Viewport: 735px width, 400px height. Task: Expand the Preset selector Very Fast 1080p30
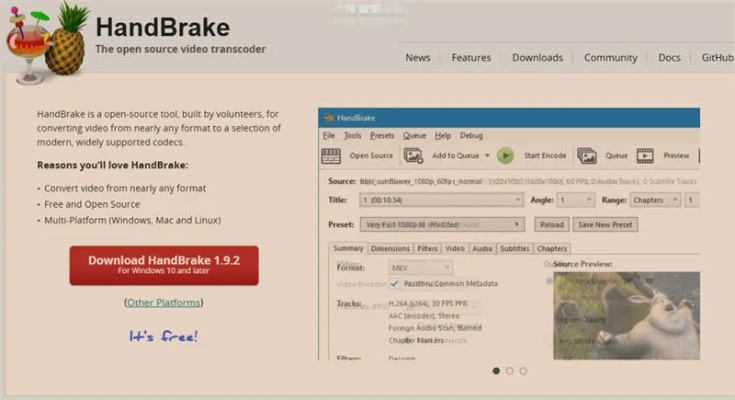[x=442, y=225]
